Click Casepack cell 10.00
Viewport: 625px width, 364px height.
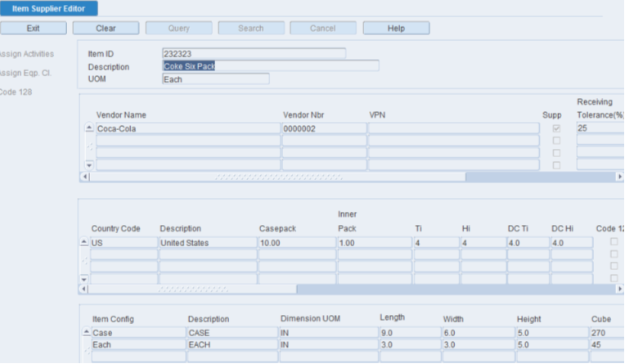tap(297, 243)
